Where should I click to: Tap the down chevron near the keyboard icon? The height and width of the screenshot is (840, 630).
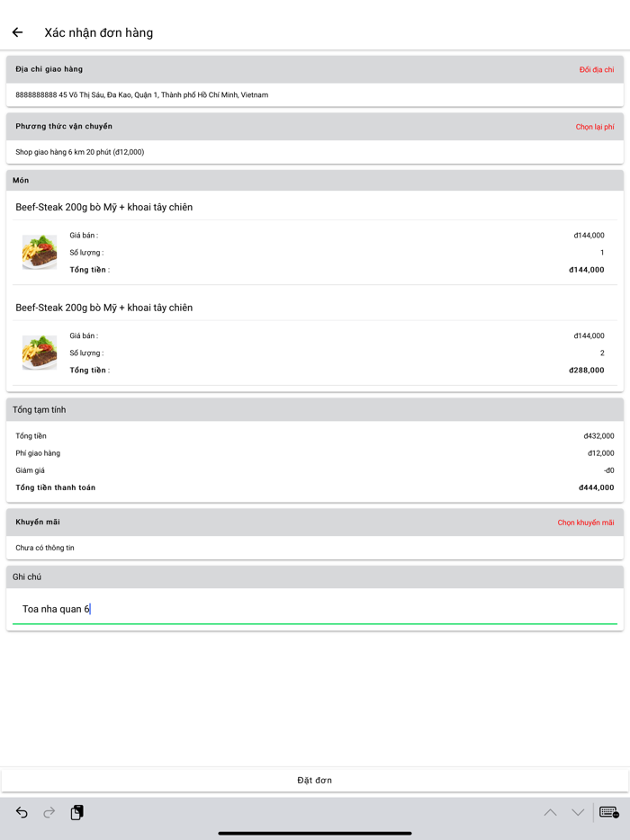click(x=577, y=812)
